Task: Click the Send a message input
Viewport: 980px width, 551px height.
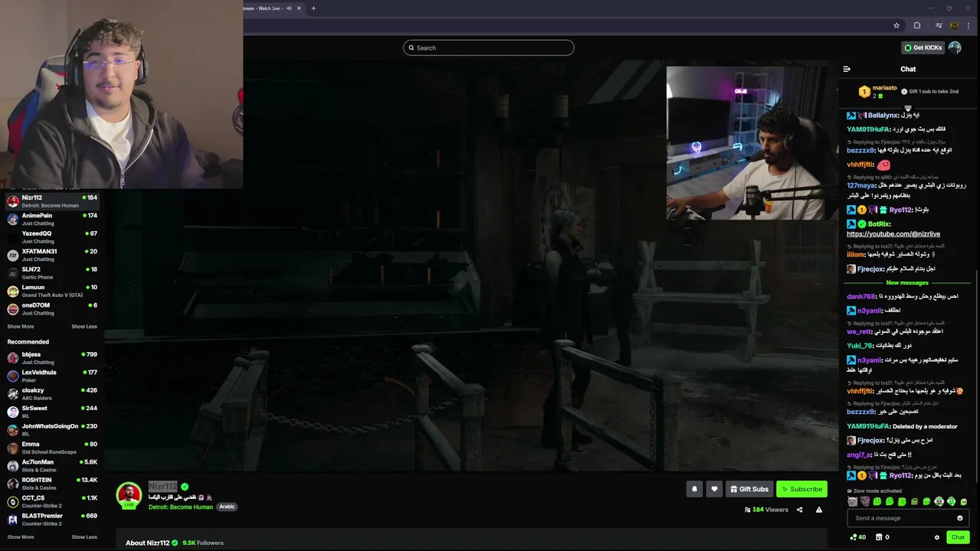Action: [x=906, y=518]
